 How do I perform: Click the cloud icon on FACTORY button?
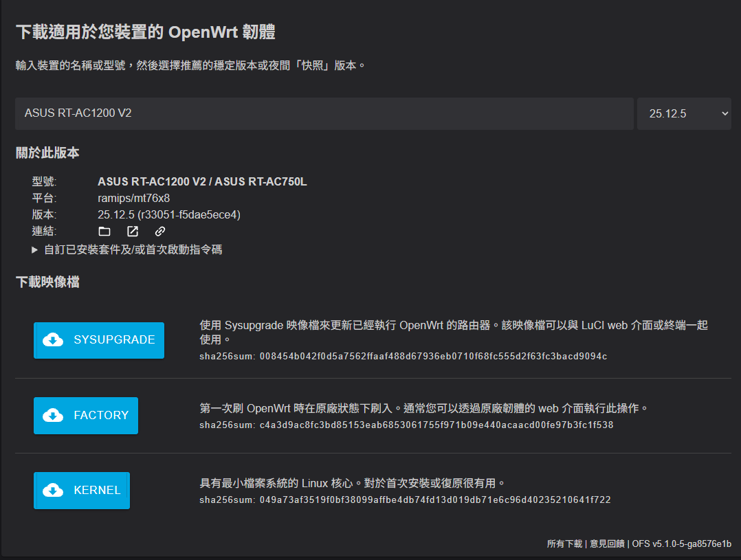click(x=53, y=415)
